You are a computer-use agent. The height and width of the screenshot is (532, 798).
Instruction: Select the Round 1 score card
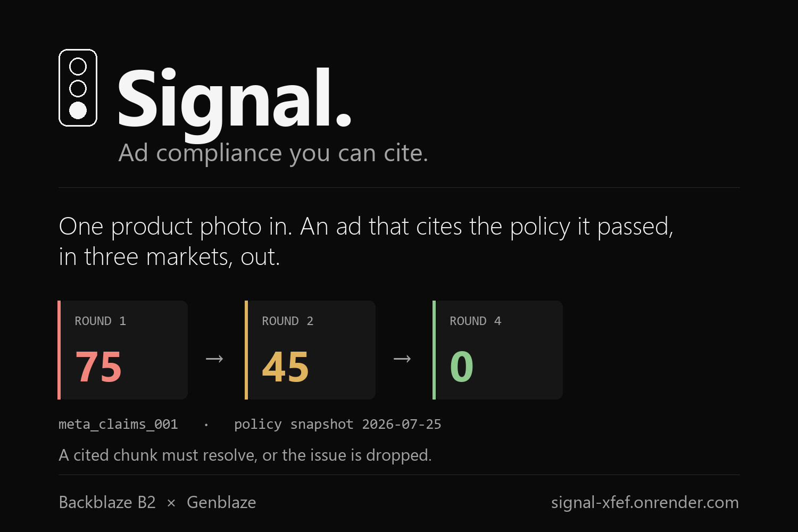point(123,350)
